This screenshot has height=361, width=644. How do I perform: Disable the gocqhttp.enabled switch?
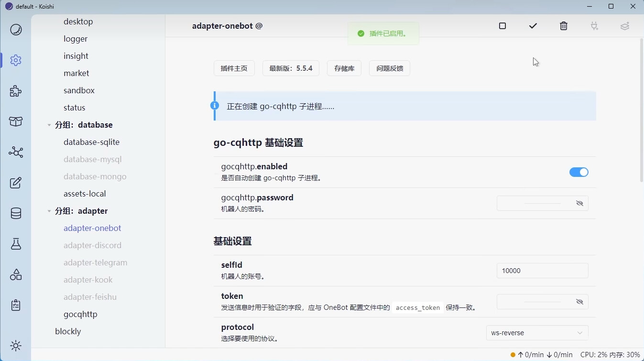(579, 172)
